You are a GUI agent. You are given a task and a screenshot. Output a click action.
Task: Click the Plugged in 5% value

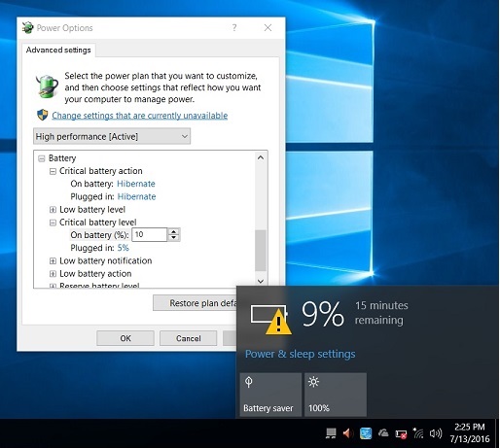click(124, 248)
